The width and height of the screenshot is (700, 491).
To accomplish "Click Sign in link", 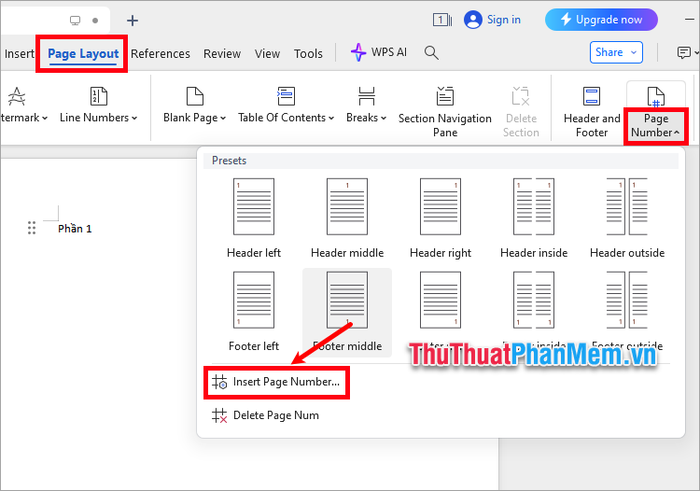I will pyautogui.click(x=504, y=20).
